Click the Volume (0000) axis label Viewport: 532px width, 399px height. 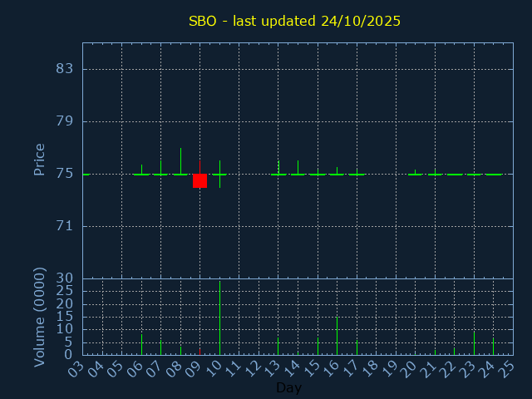coord(39,317)
